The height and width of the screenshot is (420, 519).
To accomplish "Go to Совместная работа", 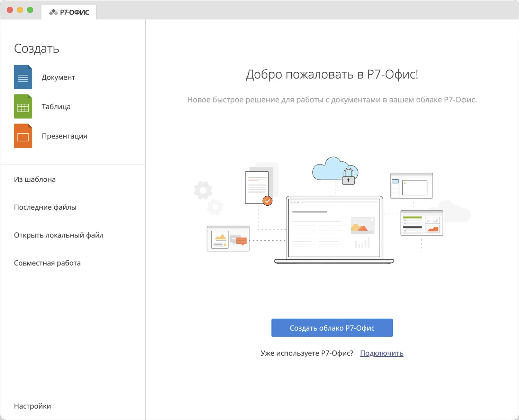I will pyautogui.click(x=47, y=263).
